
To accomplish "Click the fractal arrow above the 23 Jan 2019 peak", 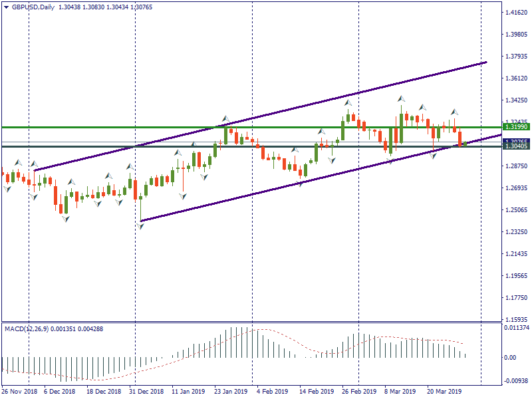I will pyautogui.click(x=225, y=119).
